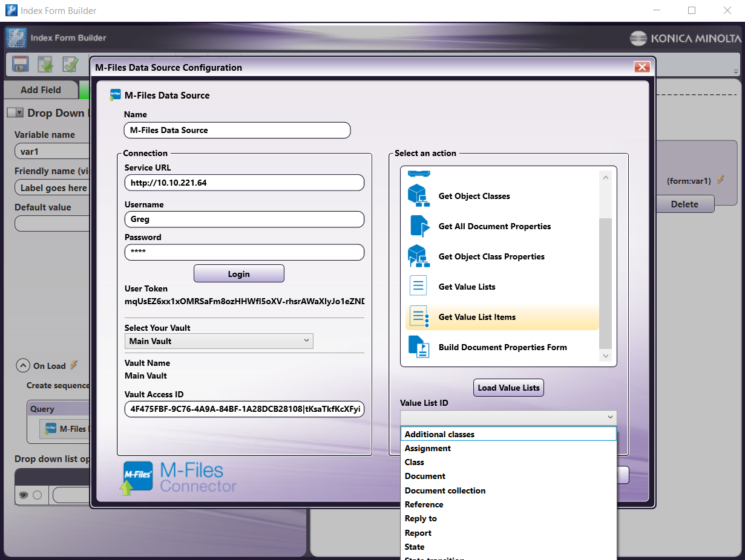Click the M-Files Connector logo
Screen dimensions: 745x560
179,478
